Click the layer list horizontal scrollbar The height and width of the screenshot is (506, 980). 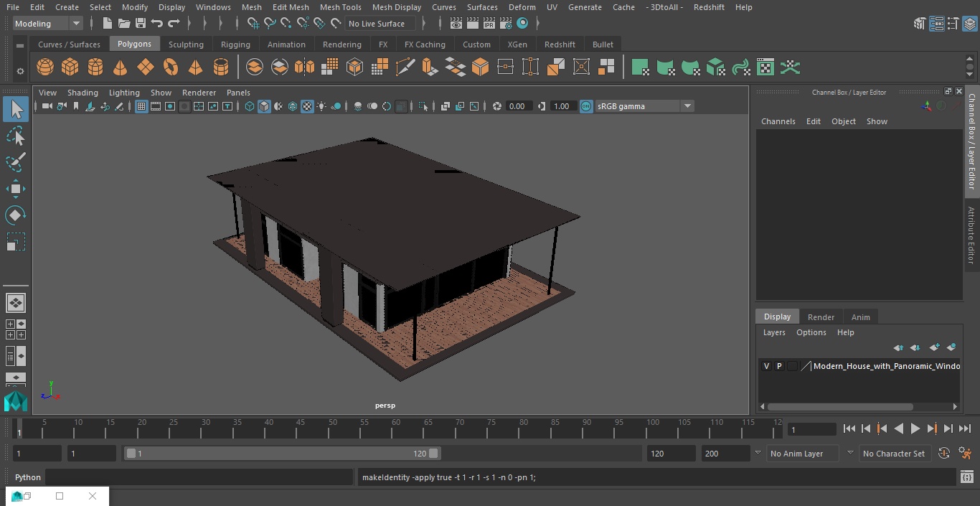tap(840, 407)
